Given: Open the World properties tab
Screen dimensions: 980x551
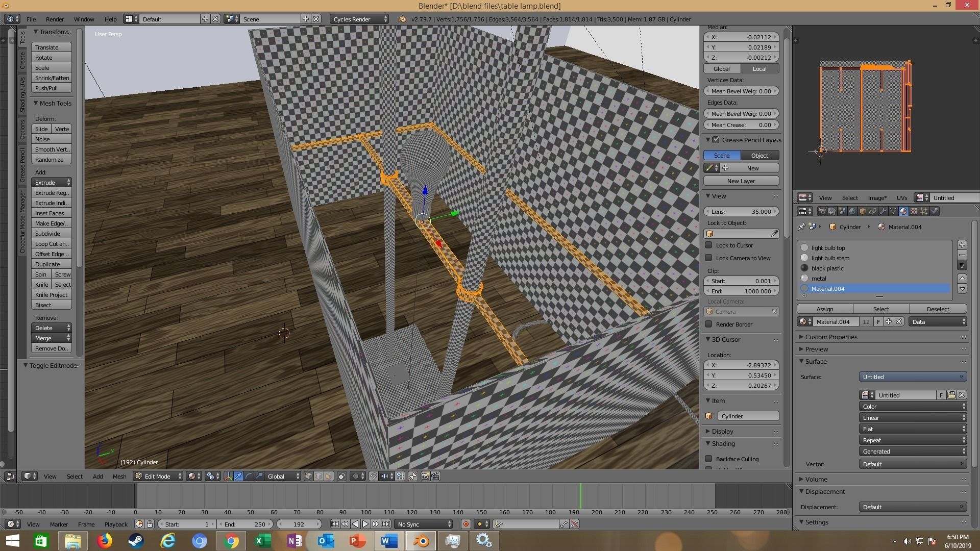Looking at the screenshot, I should tap(852, 211).
